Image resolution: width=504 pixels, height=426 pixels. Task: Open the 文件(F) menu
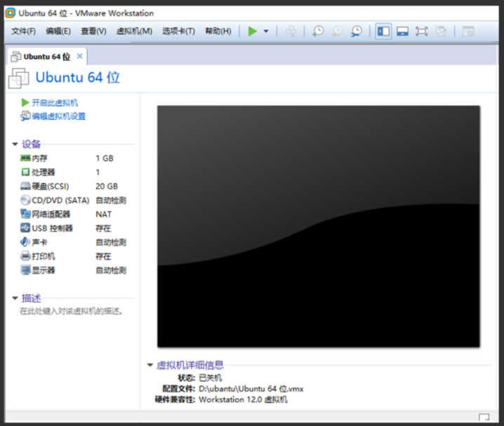pyautogui.click(x=23, y=31)
